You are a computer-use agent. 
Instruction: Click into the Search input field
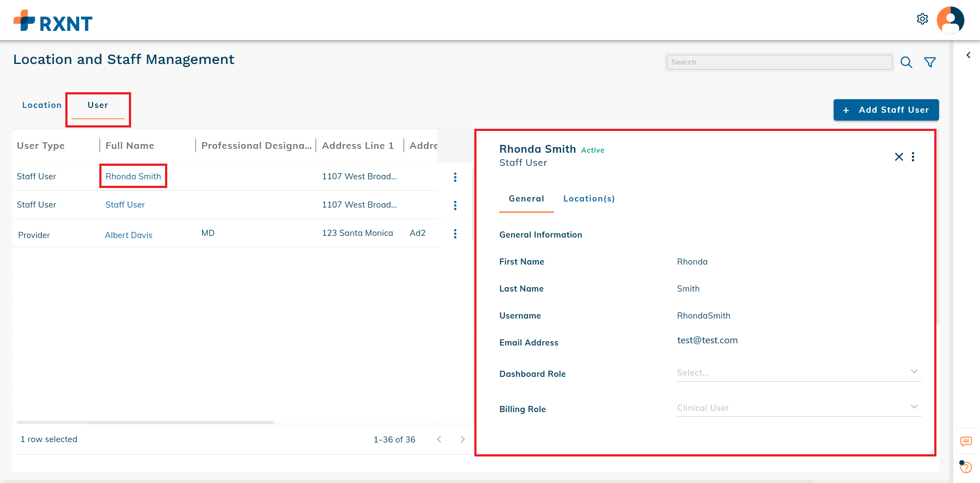point(779,62)
